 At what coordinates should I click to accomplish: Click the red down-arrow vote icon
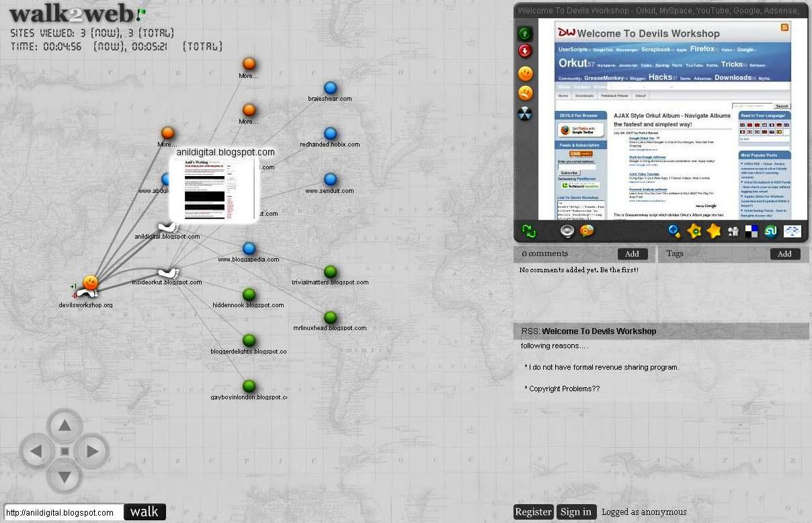click(525, 51)
